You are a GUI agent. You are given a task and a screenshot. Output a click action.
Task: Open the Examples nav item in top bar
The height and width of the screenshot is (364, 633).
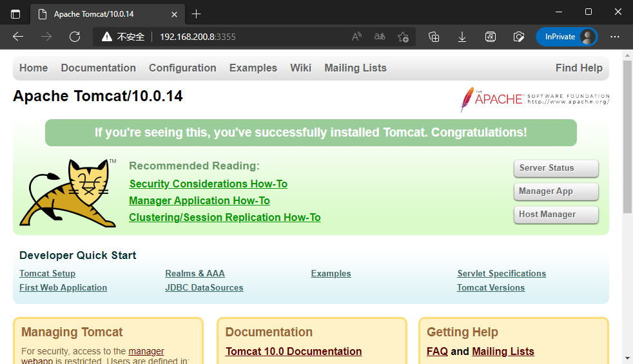(253, 68)
